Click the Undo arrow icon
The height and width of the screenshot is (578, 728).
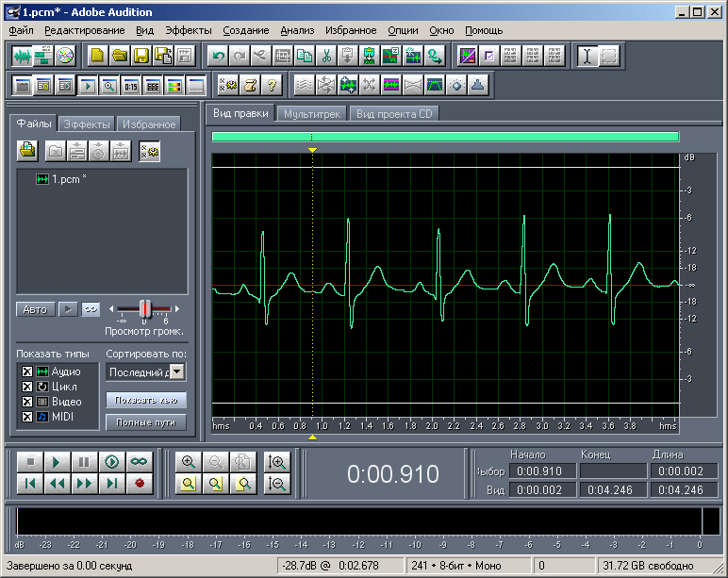click(218, 56)
